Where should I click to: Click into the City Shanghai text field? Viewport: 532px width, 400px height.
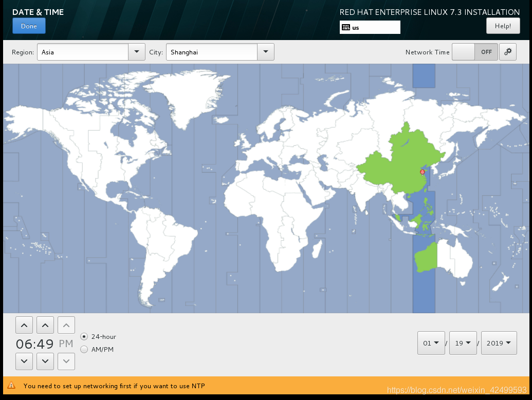[212, 52]
